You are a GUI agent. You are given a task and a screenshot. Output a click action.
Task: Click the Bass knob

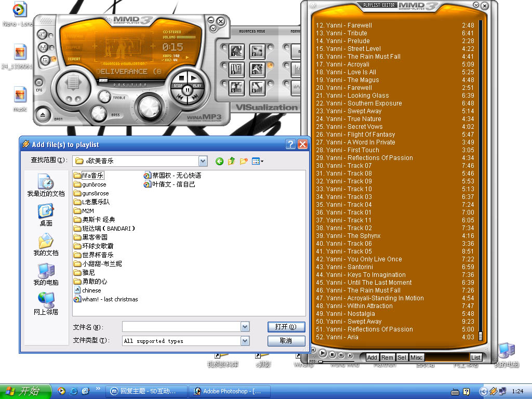tap(98, 113)
